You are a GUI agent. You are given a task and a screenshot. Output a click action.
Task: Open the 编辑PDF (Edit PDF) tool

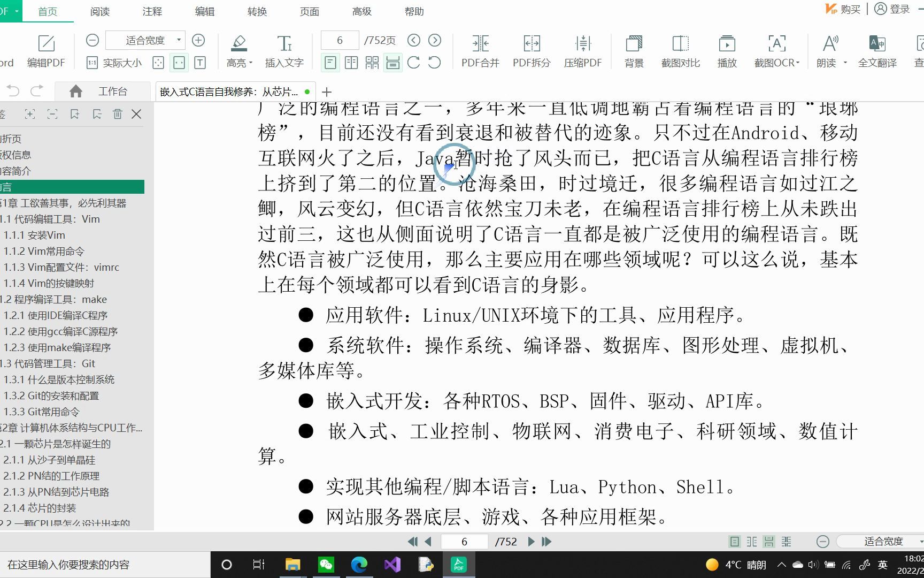coord(46,51)
